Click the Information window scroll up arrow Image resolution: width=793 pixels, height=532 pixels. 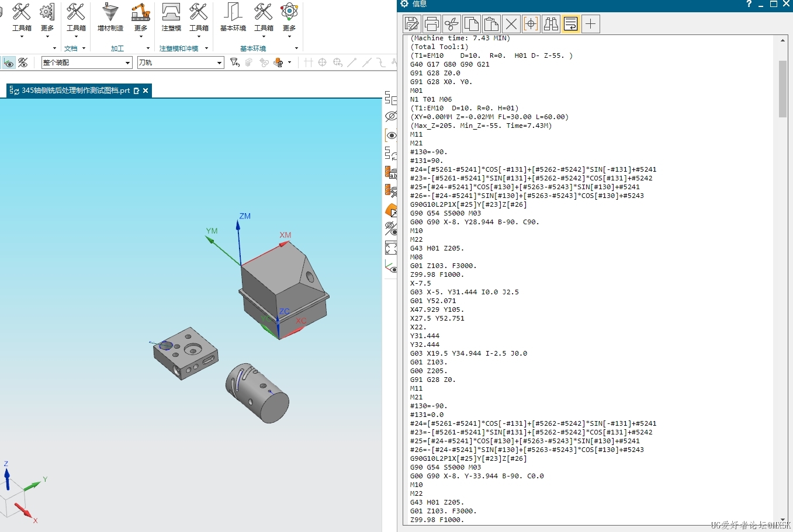pos(782,40)
